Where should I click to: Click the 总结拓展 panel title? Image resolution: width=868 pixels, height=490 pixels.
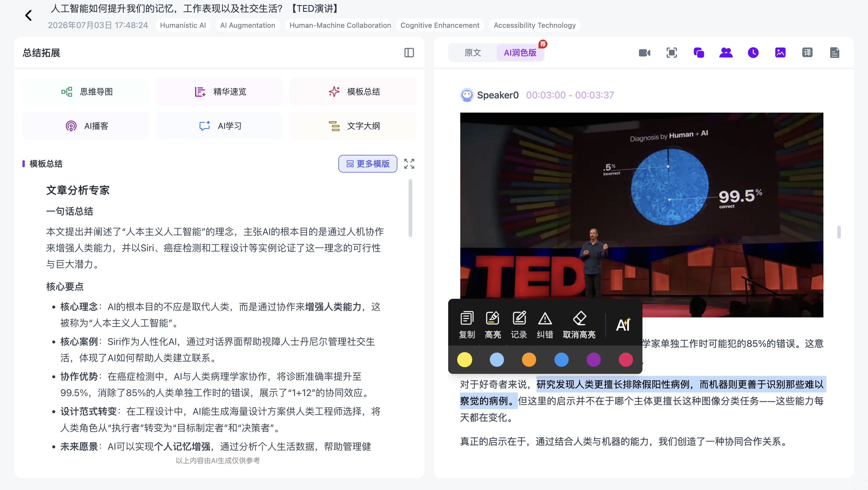pyautogui.click(x=41, y=53)
